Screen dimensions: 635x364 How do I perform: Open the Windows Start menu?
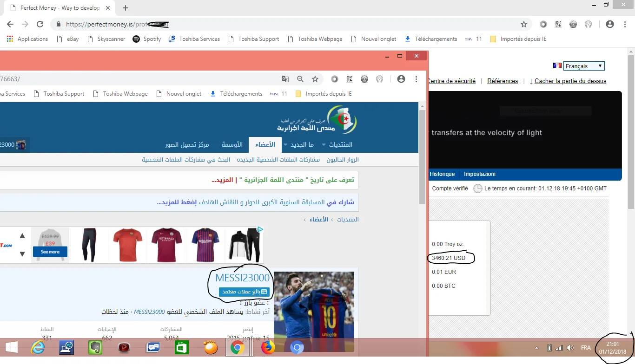pyautogui.click(x=11, y=347)
